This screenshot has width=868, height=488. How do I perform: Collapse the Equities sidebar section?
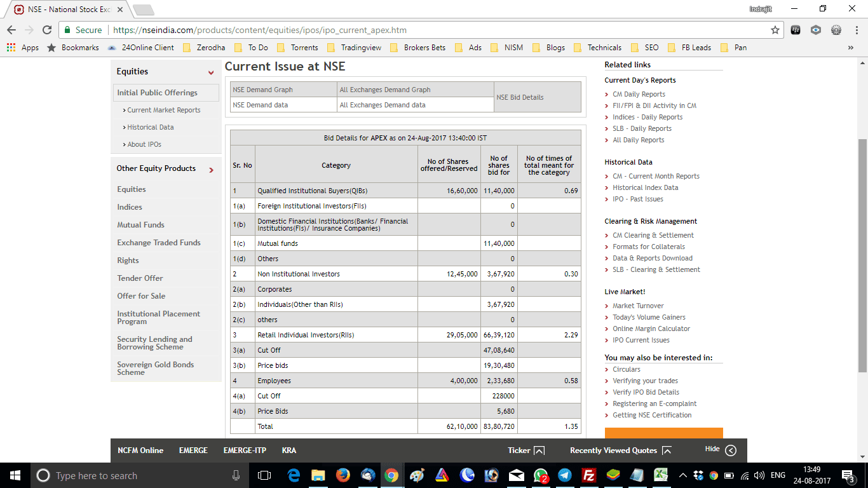211,72
